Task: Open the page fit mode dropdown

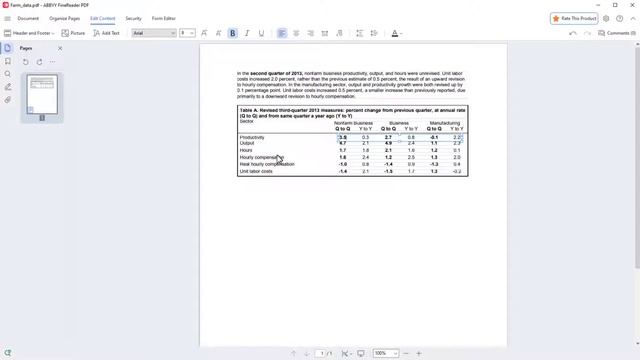Action: tap(347, 353)
